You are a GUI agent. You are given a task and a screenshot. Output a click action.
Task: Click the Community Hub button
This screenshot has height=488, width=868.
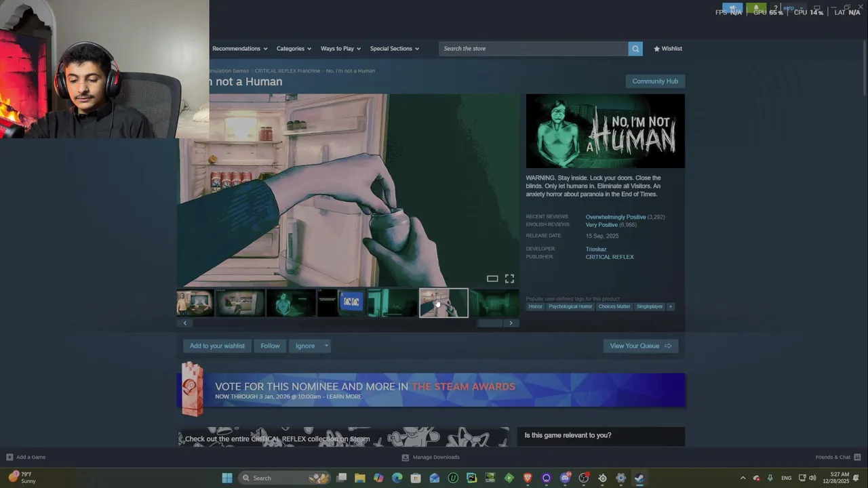[655, 81]
